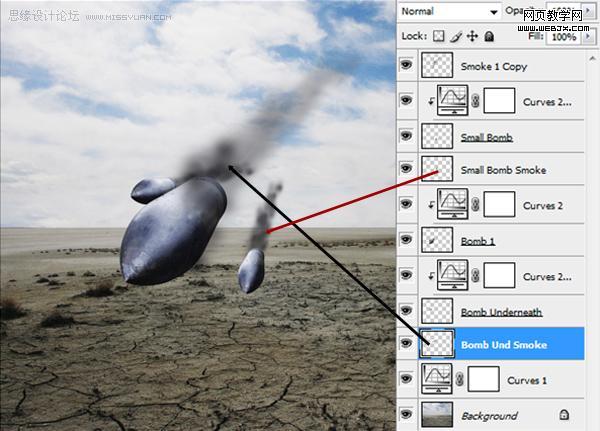
Task: Select the Bomb Und Smoke layer name
Action: [x=504, y=345]
